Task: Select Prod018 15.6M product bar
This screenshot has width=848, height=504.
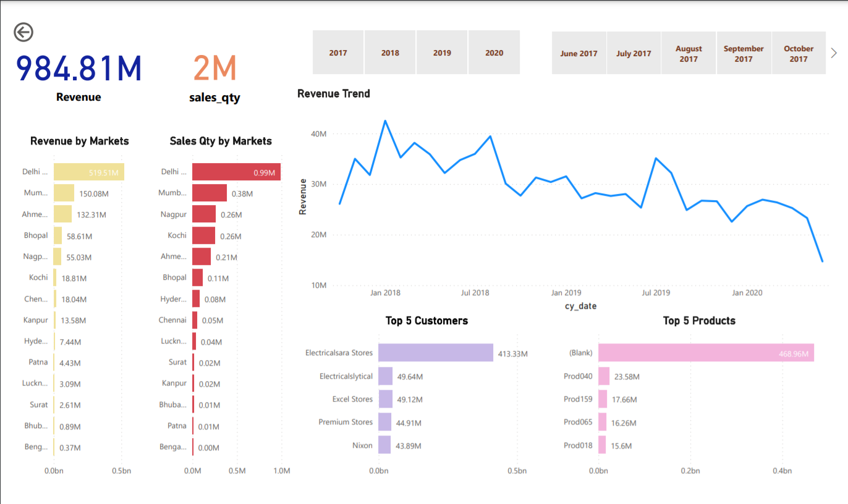Action: (x=602, y=445)
